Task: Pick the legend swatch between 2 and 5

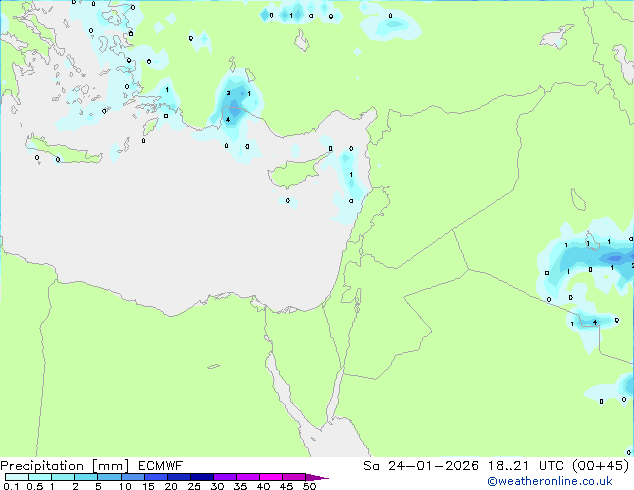Action: (x=86, y=477)
